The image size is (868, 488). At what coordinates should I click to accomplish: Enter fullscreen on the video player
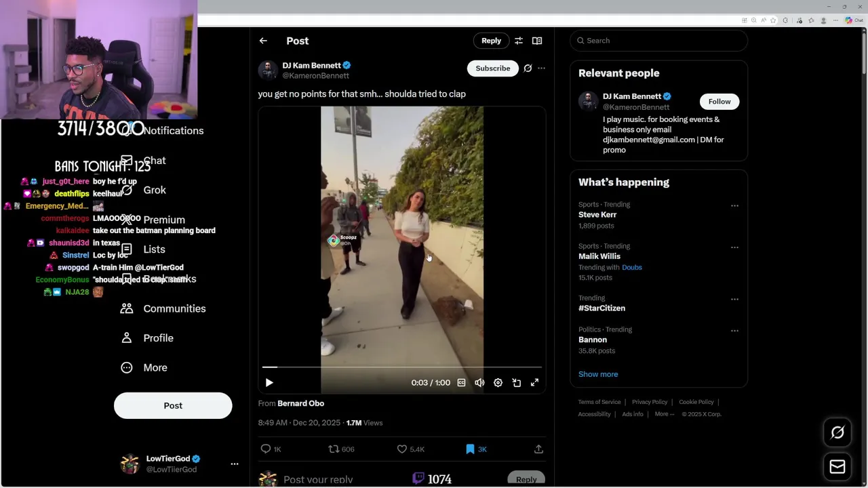(534, 382)
